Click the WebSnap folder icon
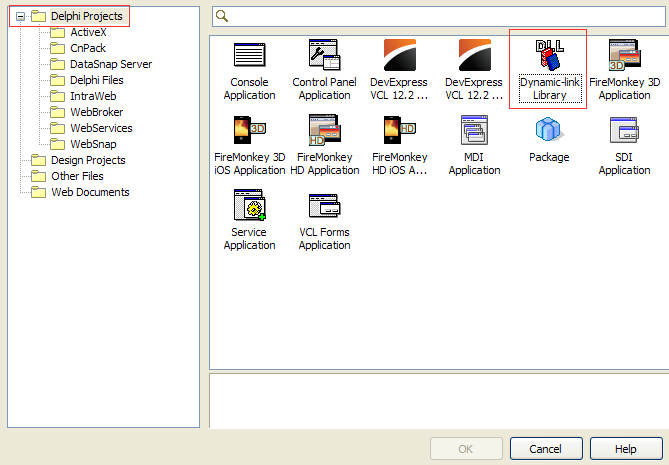The image size is (669, 465). tap(57, 144)
